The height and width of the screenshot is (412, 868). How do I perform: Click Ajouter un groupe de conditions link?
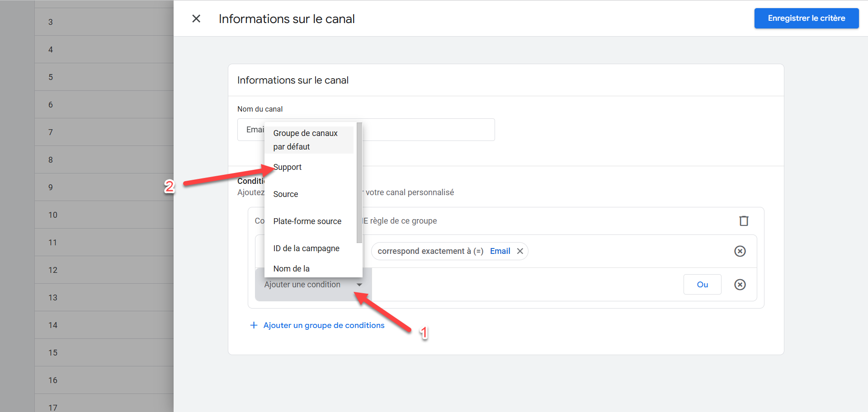tap(324, 325)
